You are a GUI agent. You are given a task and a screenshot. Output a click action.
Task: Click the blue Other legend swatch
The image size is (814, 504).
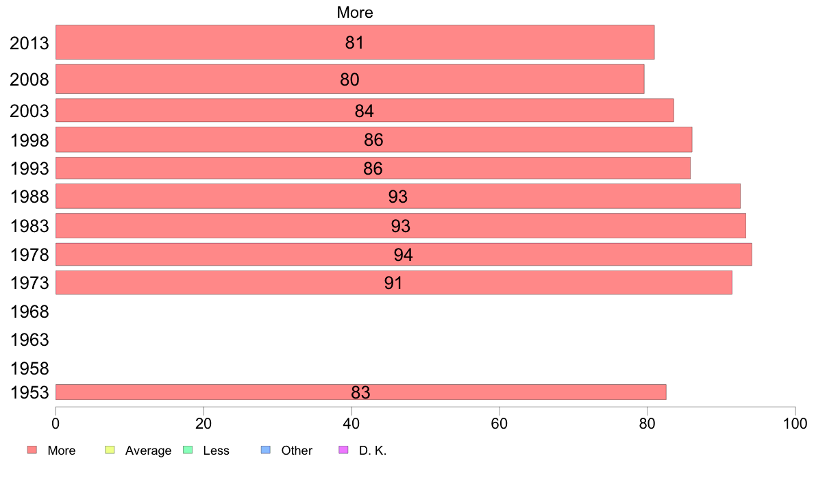click(x=266, y=450)
